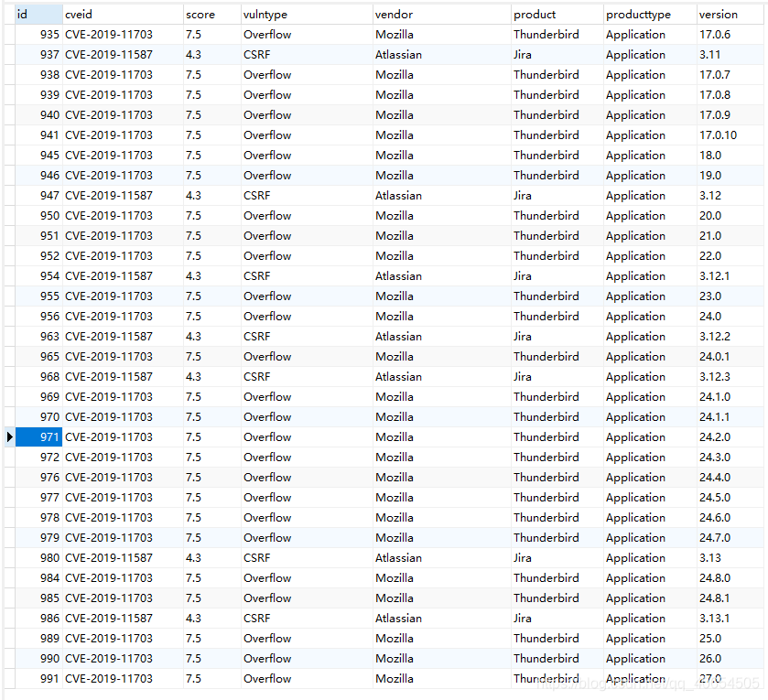
Task: Click Overflow cell in row 991
Action: tap(307, 678)
